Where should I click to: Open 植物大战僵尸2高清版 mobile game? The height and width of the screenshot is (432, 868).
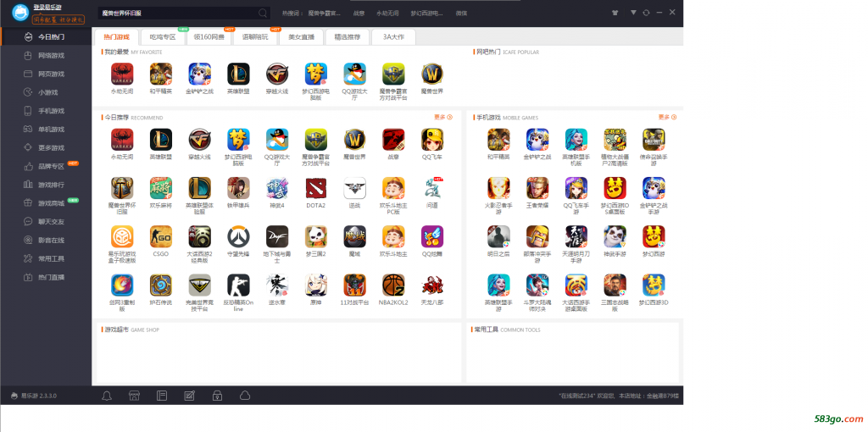[615, 140]
